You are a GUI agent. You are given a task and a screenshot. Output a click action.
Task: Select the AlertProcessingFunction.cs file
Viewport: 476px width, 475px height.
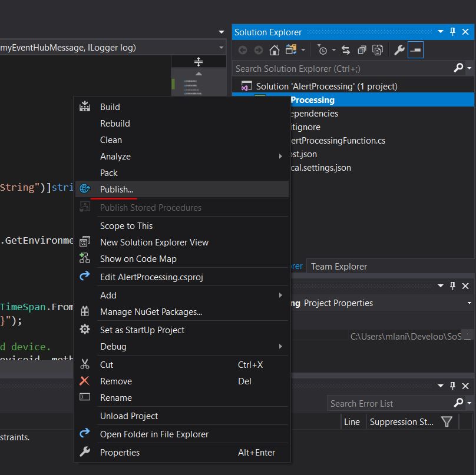click(x=338, y=141)
